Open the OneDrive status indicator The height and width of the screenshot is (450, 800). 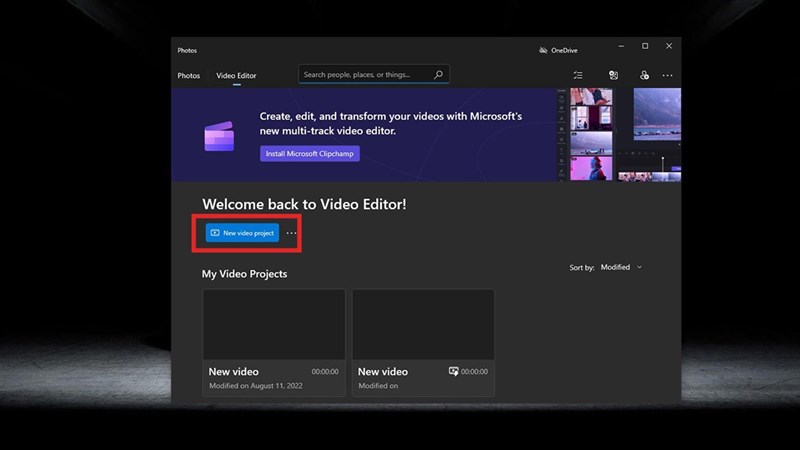558,50
